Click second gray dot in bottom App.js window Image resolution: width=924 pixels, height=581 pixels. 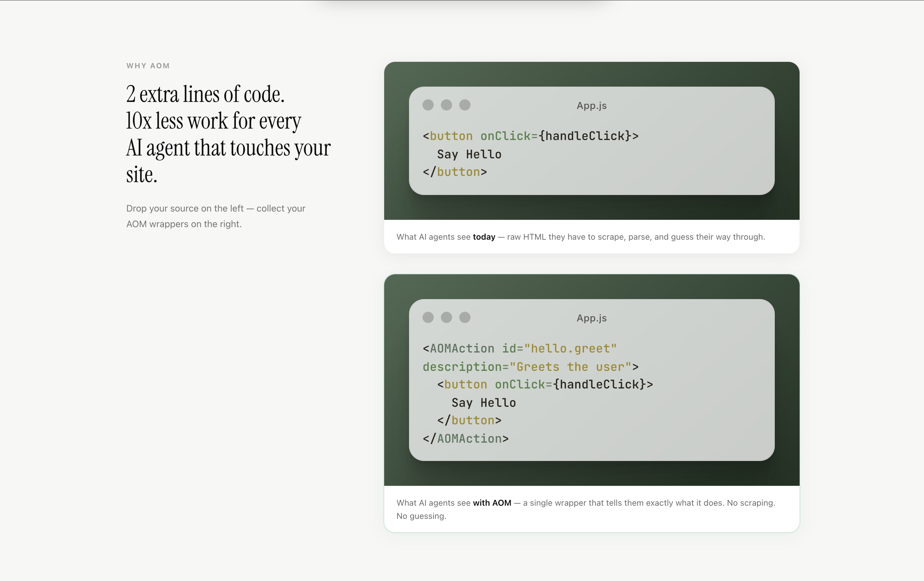[x=446, y=317]
